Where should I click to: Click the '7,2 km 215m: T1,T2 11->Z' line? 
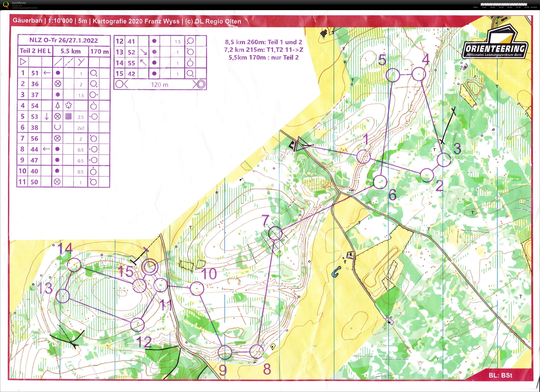point(264,50)
